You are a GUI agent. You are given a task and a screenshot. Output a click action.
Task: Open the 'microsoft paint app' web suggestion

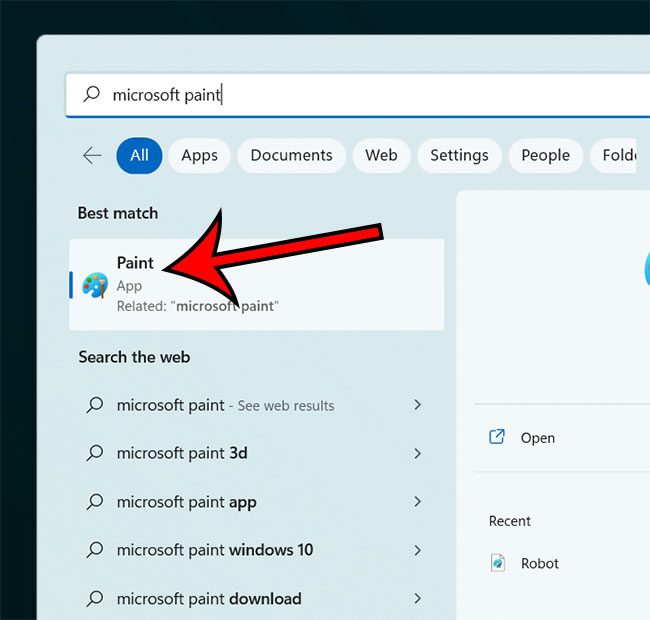point(186,502)
